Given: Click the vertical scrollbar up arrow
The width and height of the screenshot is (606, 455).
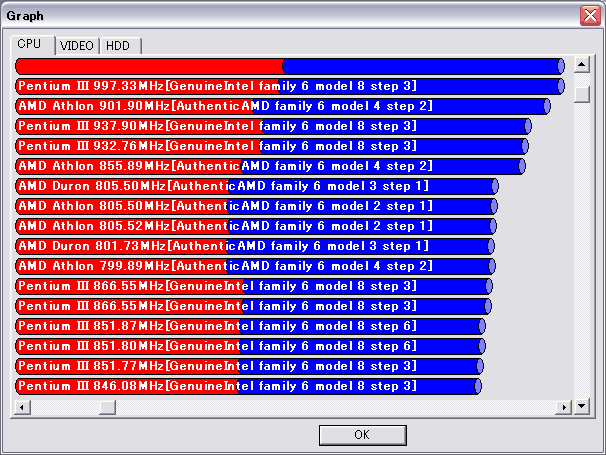Looking at the screenshot, I should 582,65.
